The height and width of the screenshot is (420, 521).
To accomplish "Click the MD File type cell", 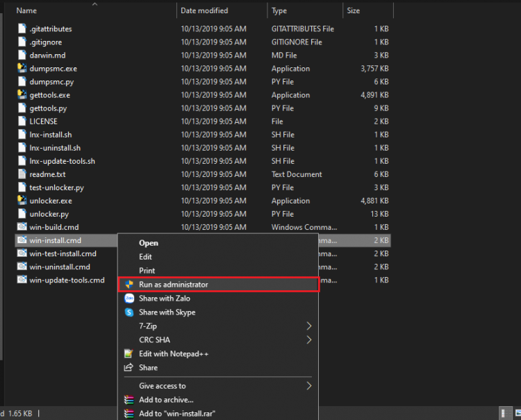I will pos(284,56).
